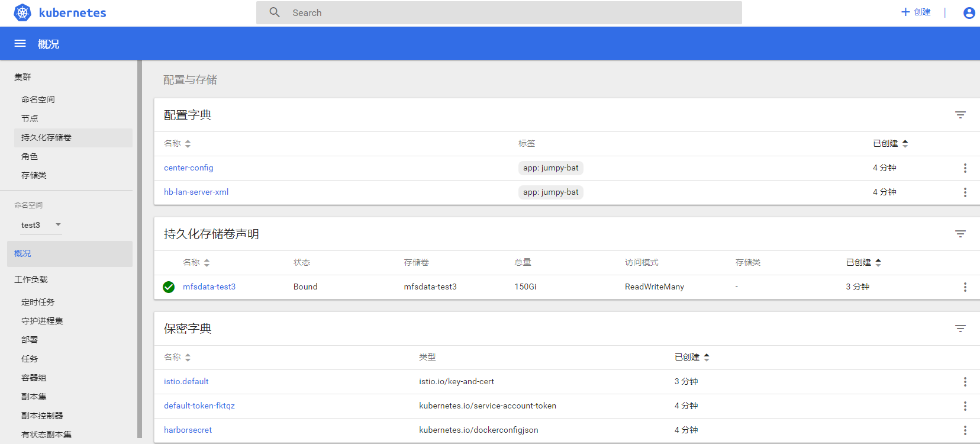980x444 pixels.
Task: Open the mfsdata-test3 volume claim link
Action: (x=209, y=287)
